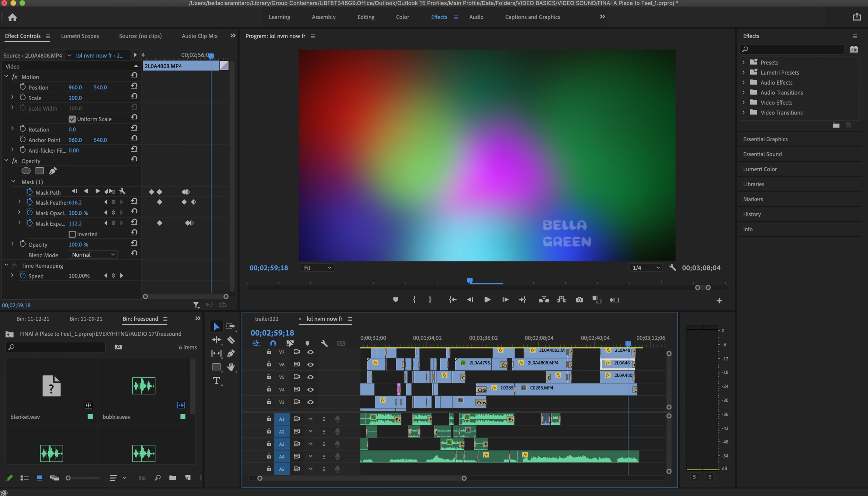Toggle snap in timeline
The height and width of the screenshot is (496, 868).
click(273, 343)
